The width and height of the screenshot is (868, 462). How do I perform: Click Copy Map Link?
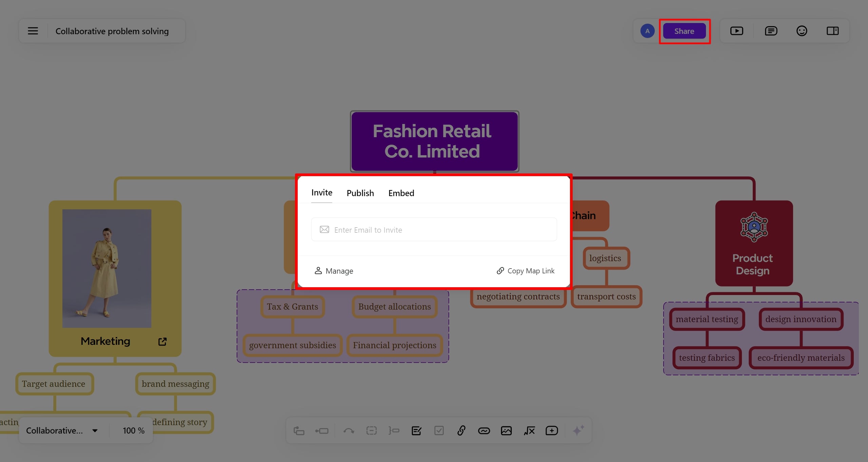click(x=526, y=271)
